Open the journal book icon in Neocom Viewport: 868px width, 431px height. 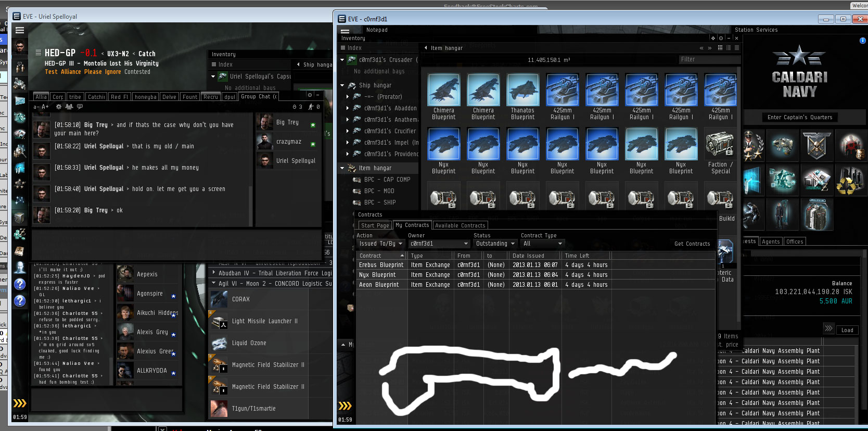[x=20, y=251]
